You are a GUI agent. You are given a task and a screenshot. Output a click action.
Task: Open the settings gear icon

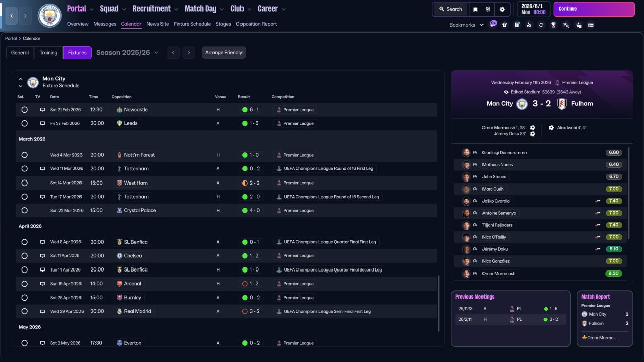tap(502, 9)
